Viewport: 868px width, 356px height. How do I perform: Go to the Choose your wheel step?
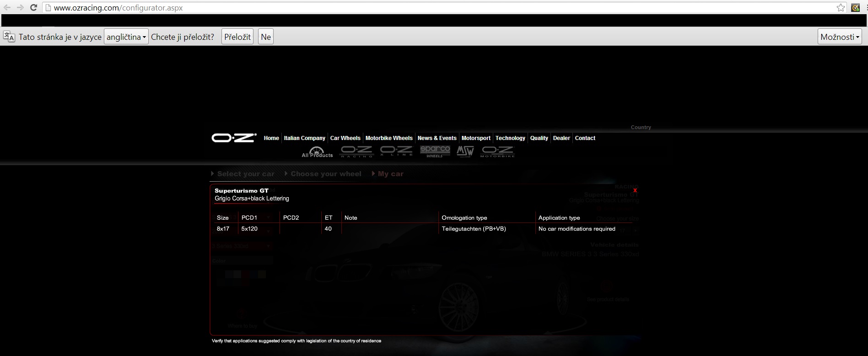click(x=323, y=174)
